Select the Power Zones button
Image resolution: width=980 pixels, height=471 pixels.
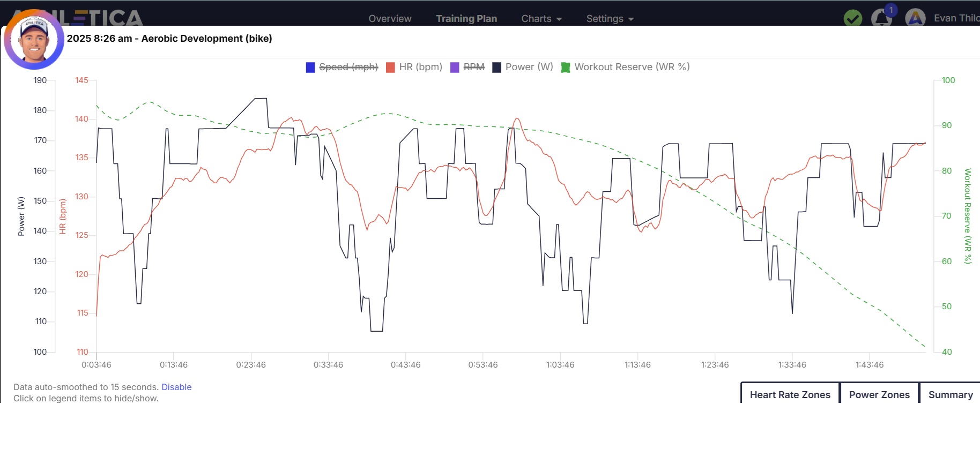pyautogui.click(x=879, y=394)
